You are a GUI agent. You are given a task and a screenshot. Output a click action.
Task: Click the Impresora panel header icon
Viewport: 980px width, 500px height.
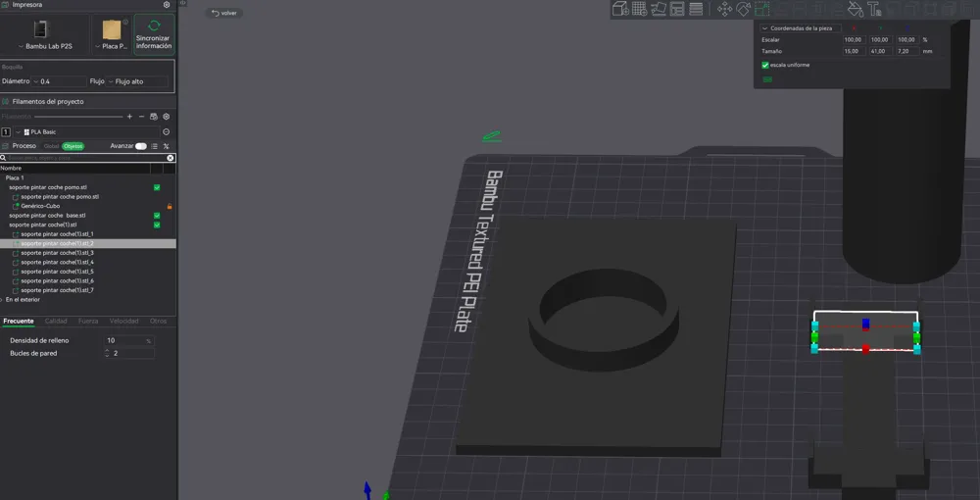tap(6, 5)
